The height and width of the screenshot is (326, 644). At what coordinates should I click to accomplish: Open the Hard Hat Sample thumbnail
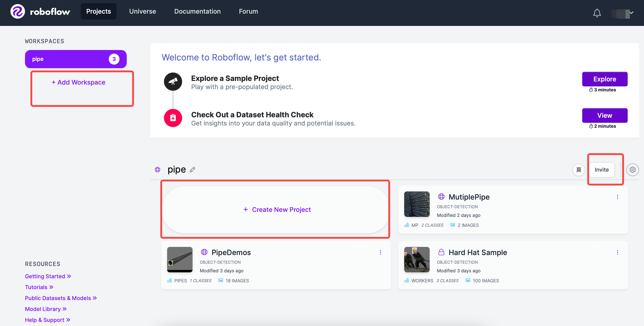[416, 259]
